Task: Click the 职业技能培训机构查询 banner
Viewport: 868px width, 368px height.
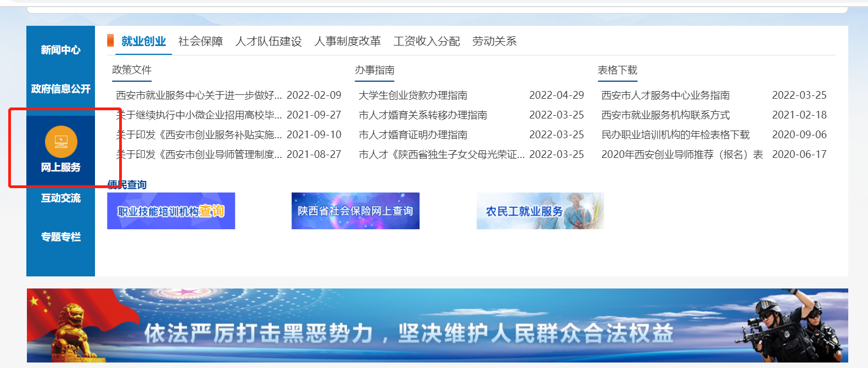Action: click(x=171, y=211)
